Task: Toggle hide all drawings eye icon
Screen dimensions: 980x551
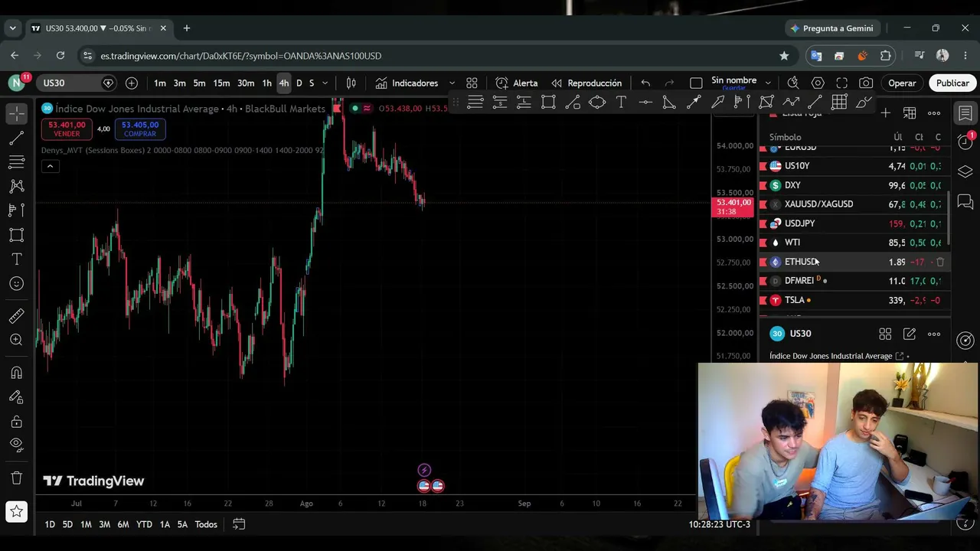Action: [x=16, y=445]
